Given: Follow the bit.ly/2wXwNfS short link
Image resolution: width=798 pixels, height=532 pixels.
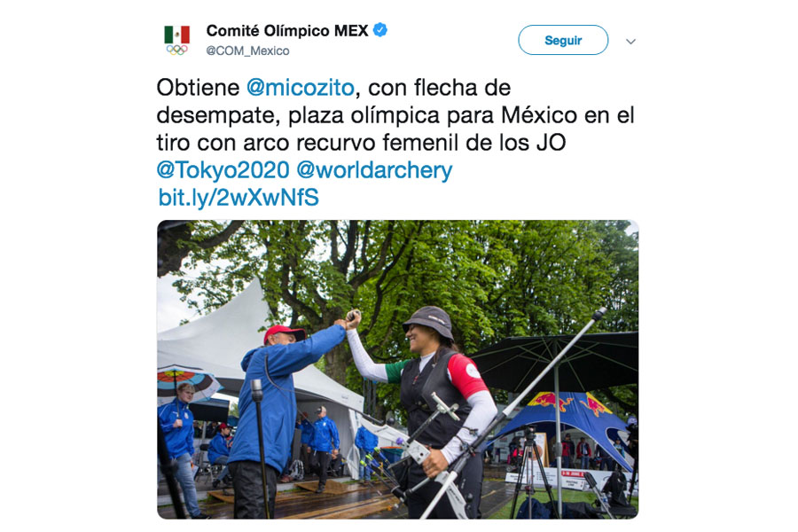Looking at the screenshot, I should point(239,198).
